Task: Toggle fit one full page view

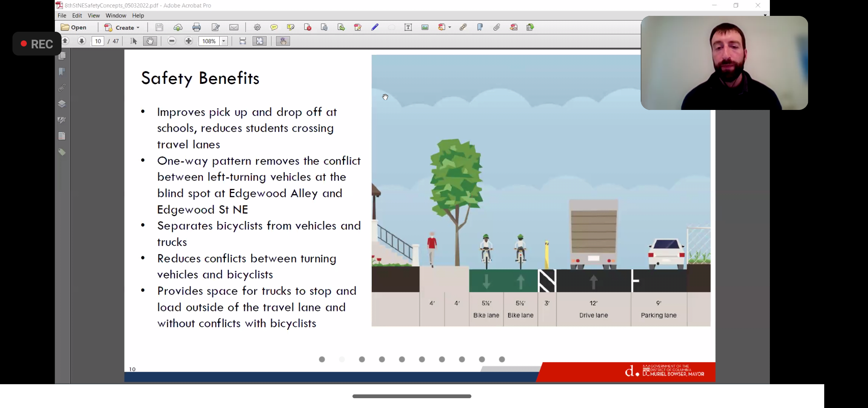Action: coord(260,41)
